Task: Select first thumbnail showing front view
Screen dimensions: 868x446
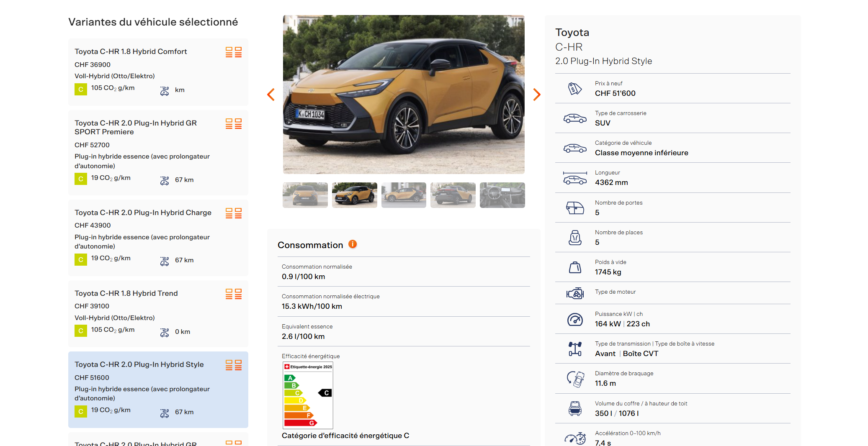Action: tap(305, 195)
